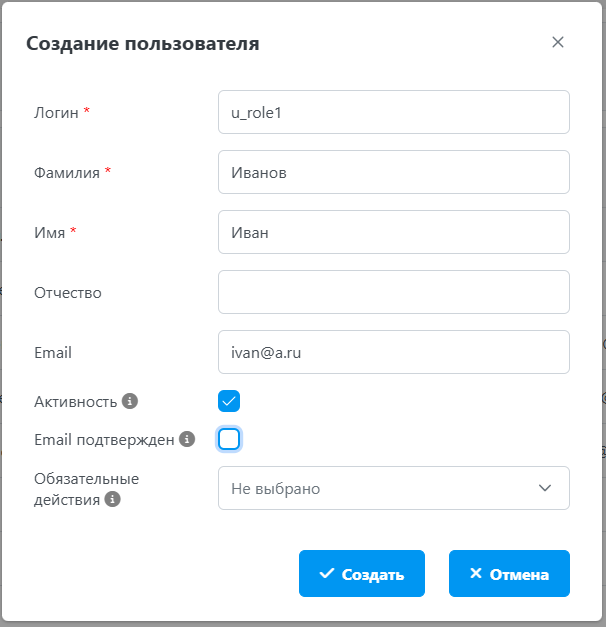This screenshot has height=627, width=606.
Task: Click the info icon next to Активность
Action: [130, 401]
